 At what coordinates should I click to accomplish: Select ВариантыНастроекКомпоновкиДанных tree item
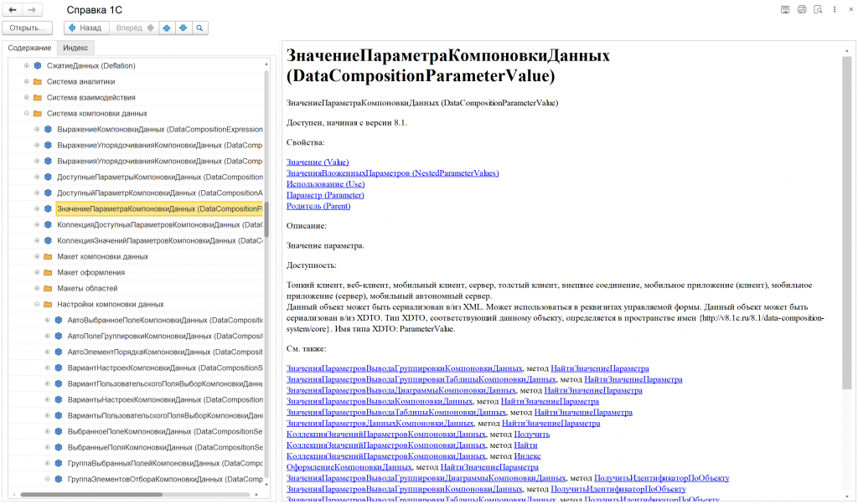click(165, 399)
